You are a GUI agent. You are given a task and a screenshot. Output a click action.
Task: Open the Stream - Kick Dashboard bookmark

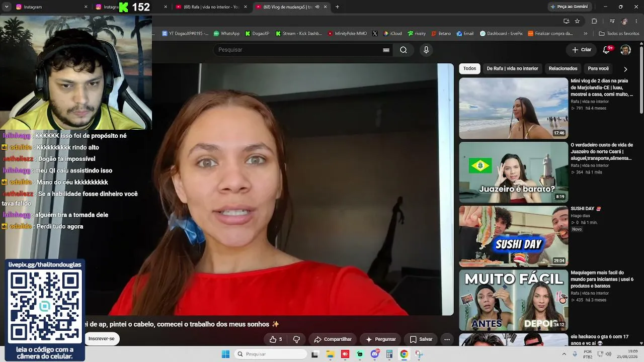[x=299, y=34]
